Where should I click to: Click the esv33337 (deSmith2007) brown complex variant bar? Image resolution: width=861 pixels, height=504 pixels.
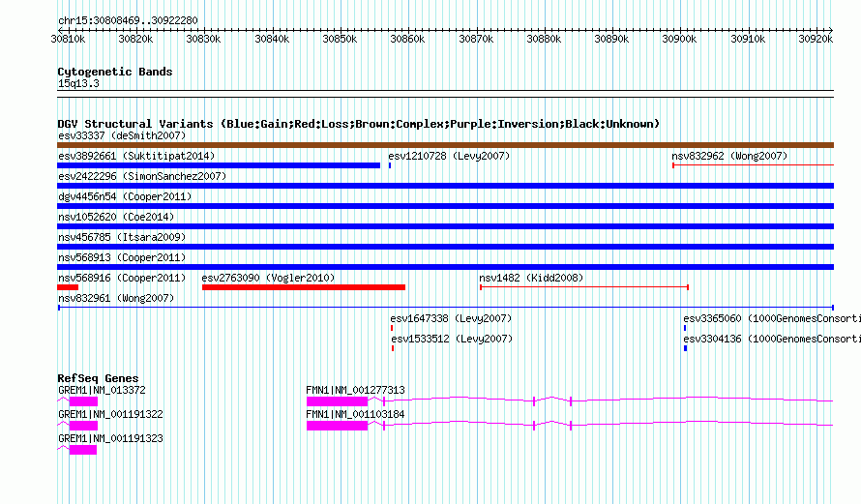[445, 145]
